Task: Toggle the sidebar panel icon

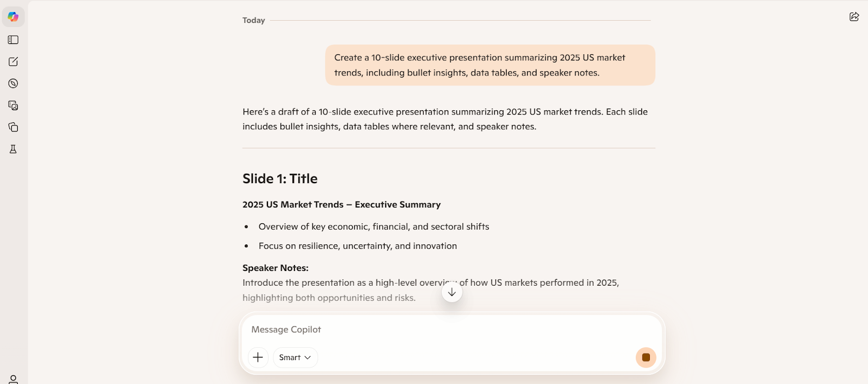Action: (x=13, y=40)
